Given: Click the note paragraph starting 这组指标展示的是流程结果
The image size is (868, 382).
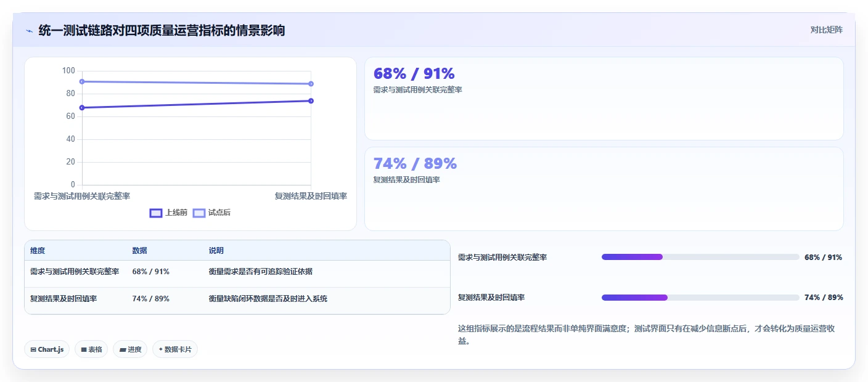Looking at the screenshot, I should 647,335.
